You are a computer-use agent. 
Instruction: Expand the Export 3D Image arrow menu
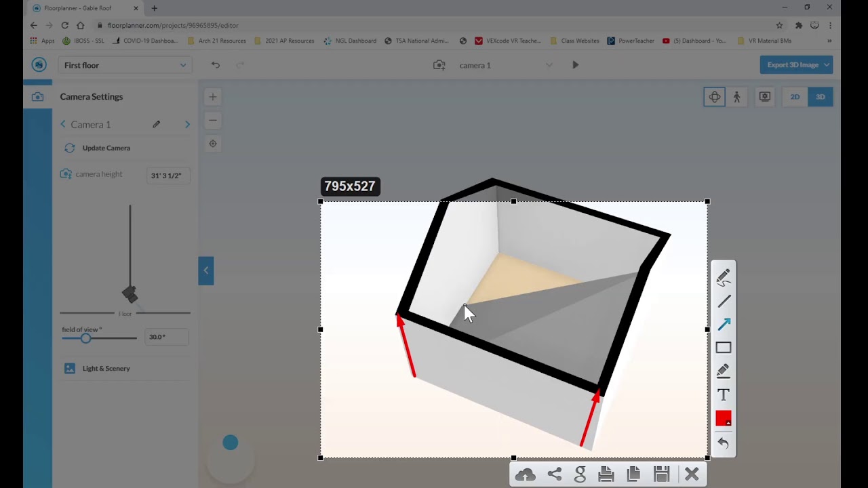click(827, 65)
